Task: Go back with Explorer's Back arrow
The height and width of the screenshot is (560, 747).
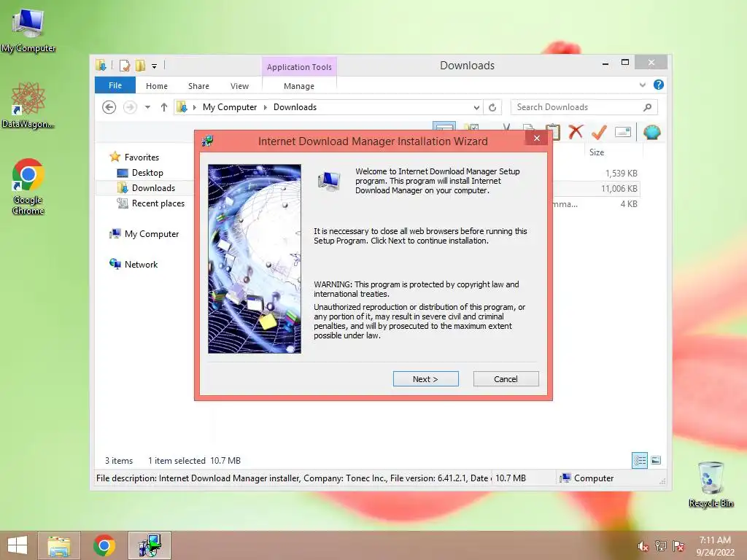Action: [x=109, y=107]
